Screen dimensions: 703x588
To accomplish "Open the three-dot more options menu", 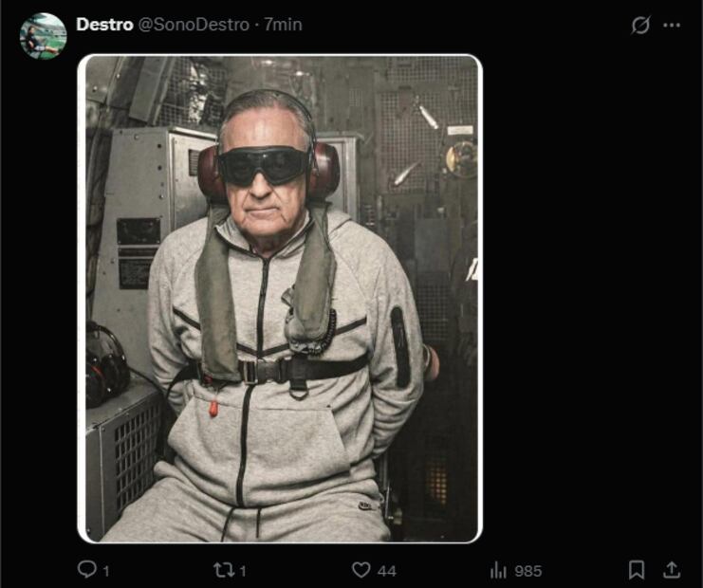I will [672, 26].
